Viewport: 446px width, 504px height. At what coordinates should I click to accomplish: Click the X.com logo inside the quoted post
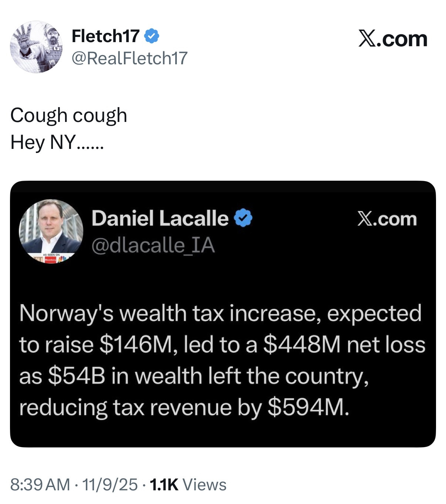point(387,219)
